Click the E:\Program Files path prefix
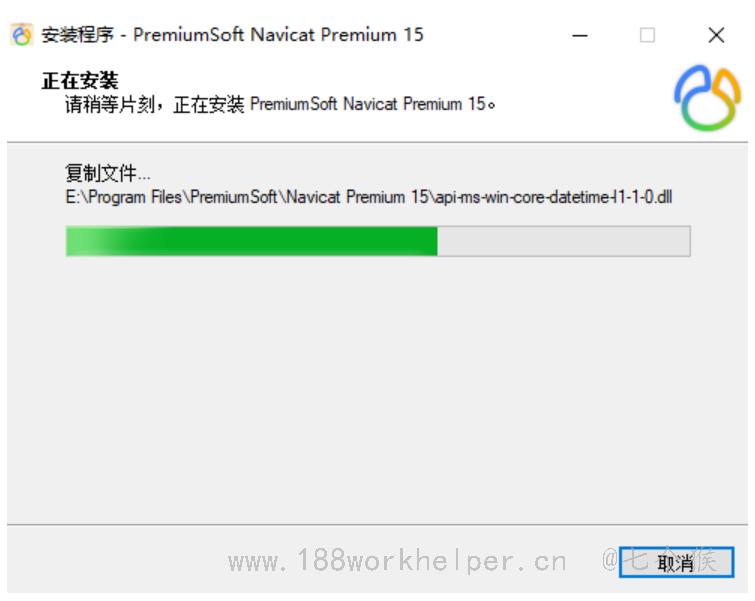Viewport: 755px width, 601px height. [x=123, y=197]
